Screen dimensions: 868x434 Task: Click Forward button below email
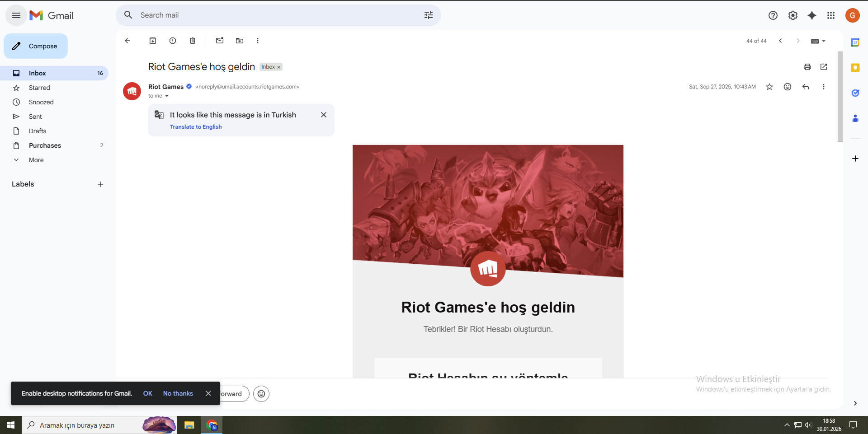click(x=234, y=394)
